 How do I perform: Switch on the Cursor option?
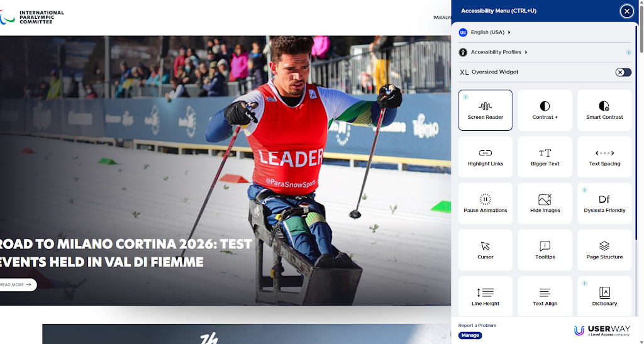[485, 250]
